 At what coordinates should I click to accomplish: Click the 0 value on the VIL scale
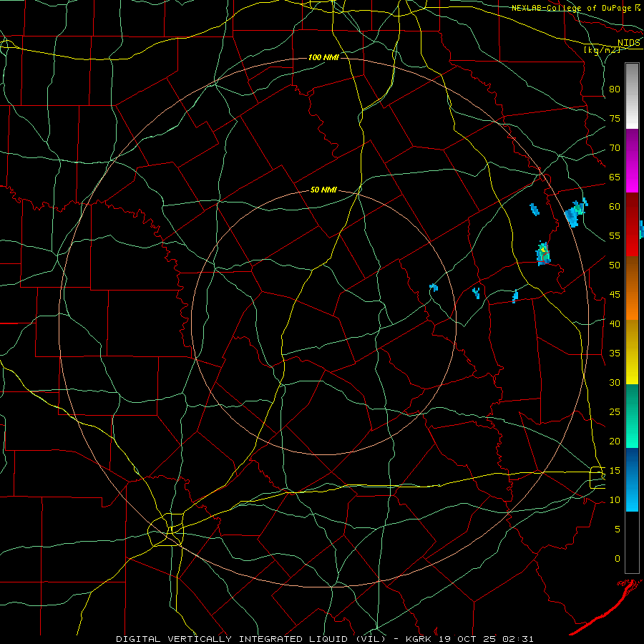[x=618, y=559]
